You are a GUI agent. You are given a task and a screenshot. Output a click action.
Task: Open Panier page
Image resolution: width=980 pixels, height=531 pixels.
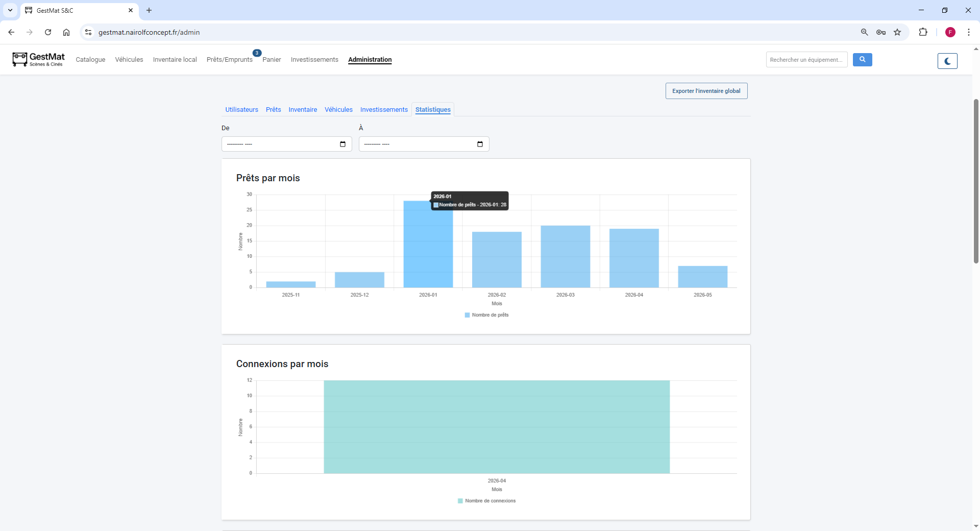[x=272, y=60]
